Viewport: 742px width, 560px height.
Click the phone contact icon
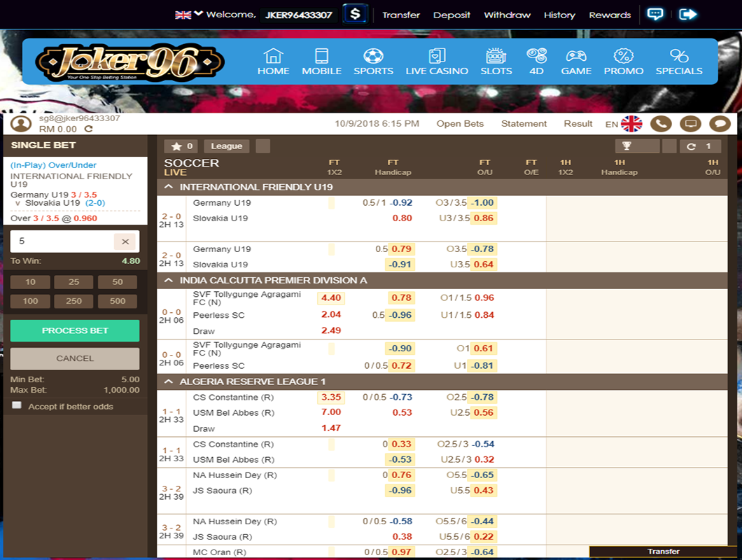(x=661, y=124)
